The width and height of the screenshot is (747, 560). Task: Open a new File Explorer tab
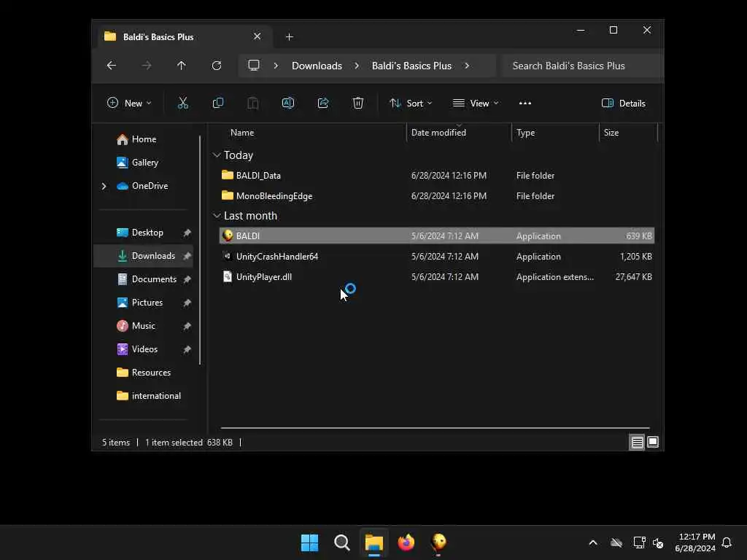tap(289, 37)
